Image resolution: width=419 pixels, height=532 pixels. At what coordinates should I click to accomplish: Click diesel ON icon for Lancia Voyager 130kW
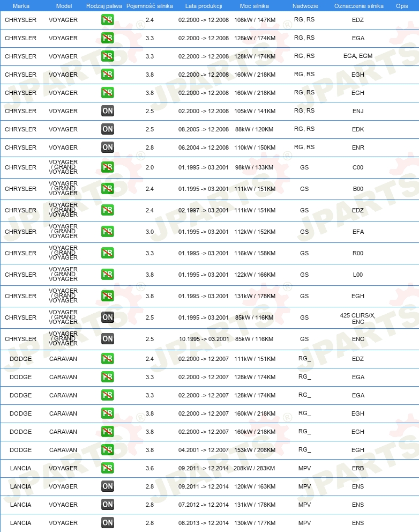(108, 522)
